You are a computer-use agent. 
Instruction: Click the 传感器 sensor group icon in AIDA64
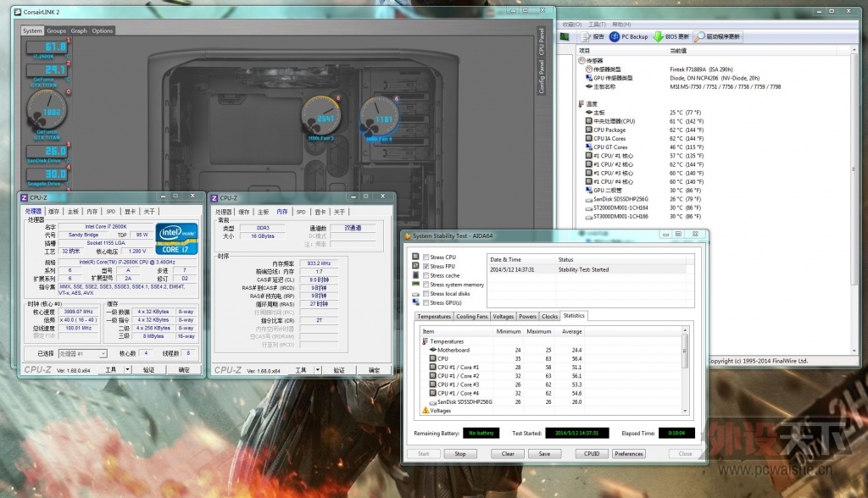[581, 60]
